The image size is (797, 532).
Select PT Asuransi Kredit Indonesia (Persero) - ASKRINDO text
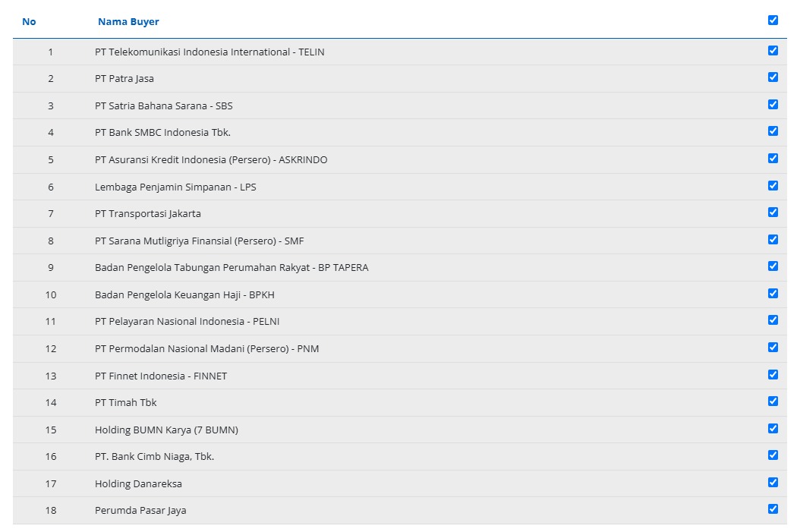click(211, 160)
